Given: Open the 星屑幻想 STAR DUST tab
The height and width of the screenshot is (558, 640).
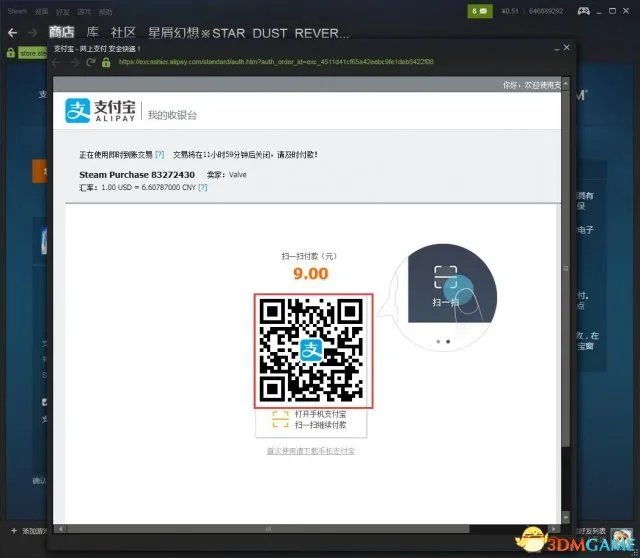Looking at the screenshot, I should (248, 33).
